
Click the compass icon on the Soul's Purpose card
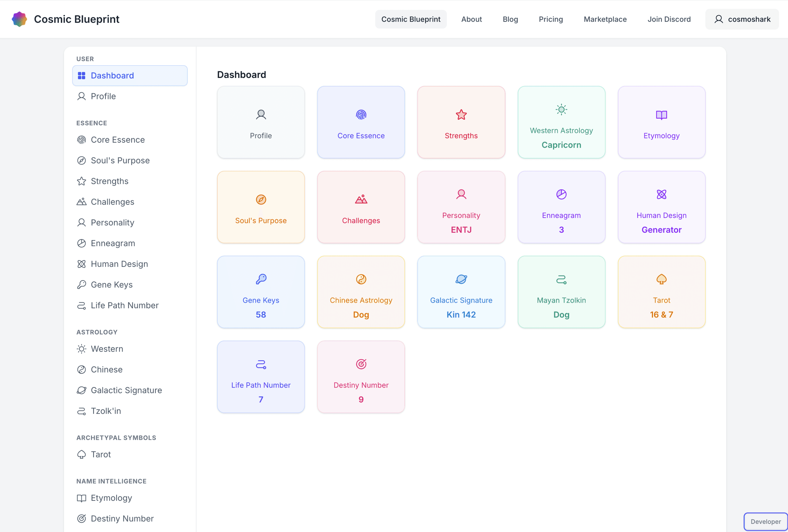point(261,199)
